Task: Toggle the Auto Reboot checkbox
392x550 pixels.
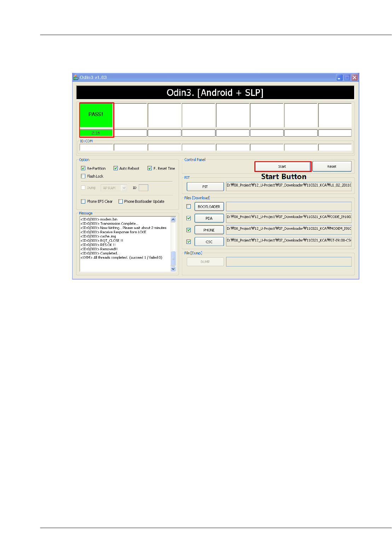Action: [x=115, y=168]
